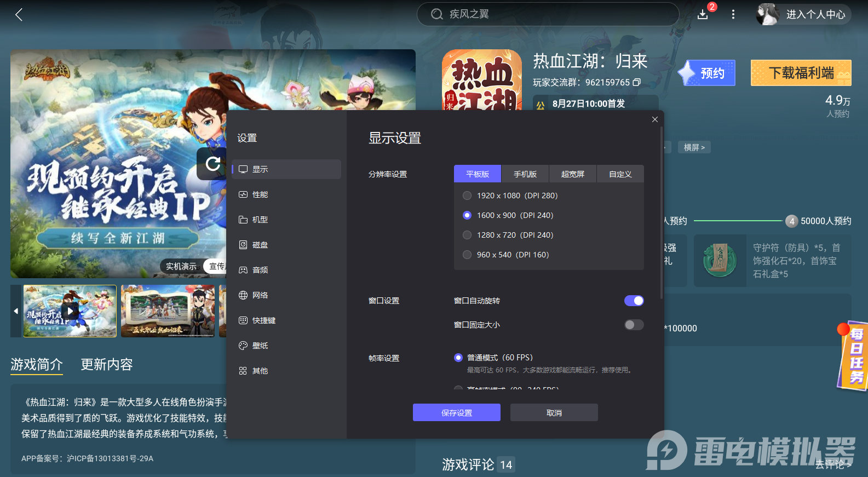The height and width of the screenshot is (477, 868).
Task: Click the 横屏 > tag link
Action: click(694, 147)
